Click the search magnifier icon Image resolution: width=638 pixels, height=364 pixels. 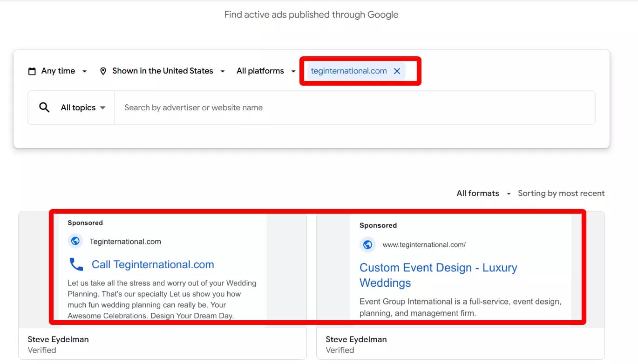(44, 107)
